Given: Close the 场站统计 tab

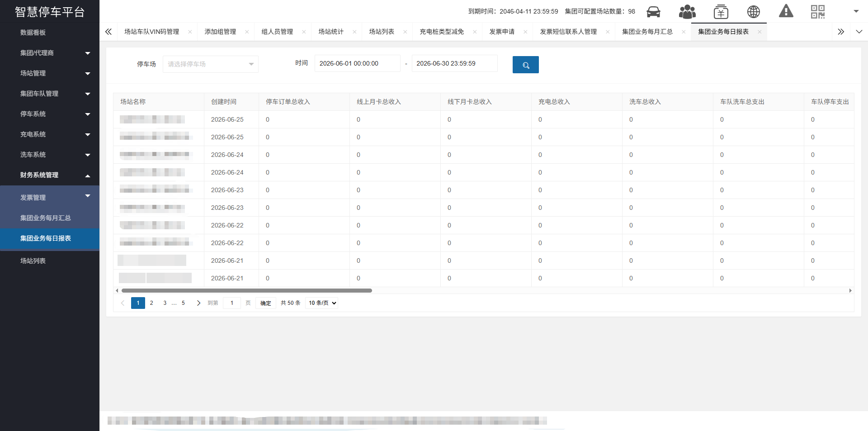Looking at the screenshot, I should click(x=354, y=32).
